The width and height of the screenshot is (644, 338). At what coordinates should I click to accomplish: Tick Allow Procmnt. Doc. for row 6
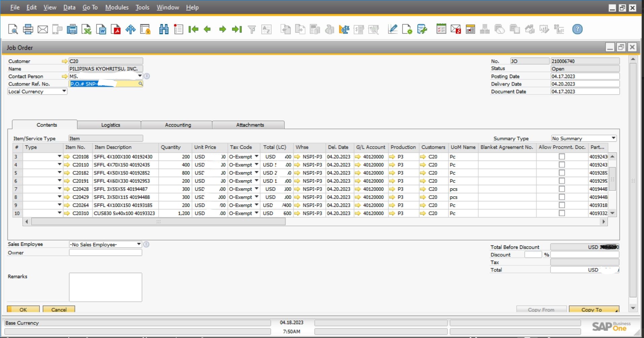tap(562, 181)
